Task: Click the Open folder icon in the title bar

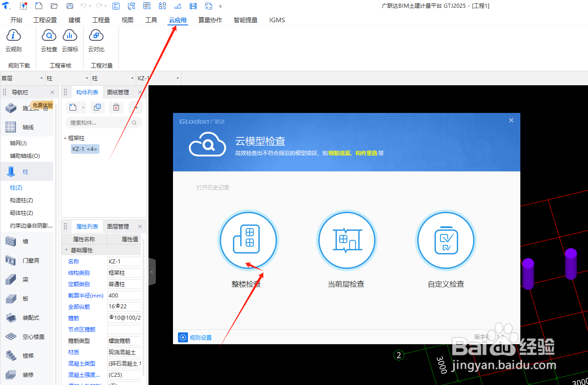Action: pyautogui.click(x=54, y=6)
